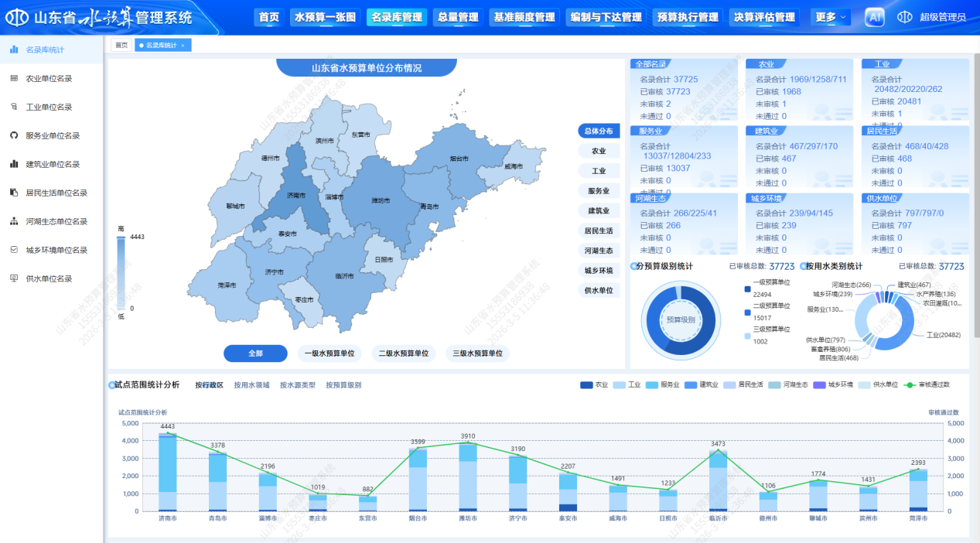Open the 首页 page tab
The width and height of the screenshot is (980, 543).
(121, 45)
